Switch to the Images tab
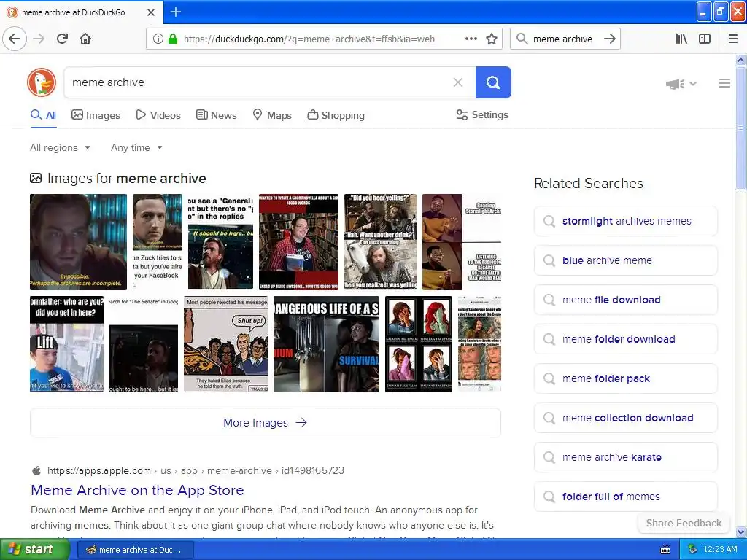Screen dimensions: 747x560 (96, 115)
